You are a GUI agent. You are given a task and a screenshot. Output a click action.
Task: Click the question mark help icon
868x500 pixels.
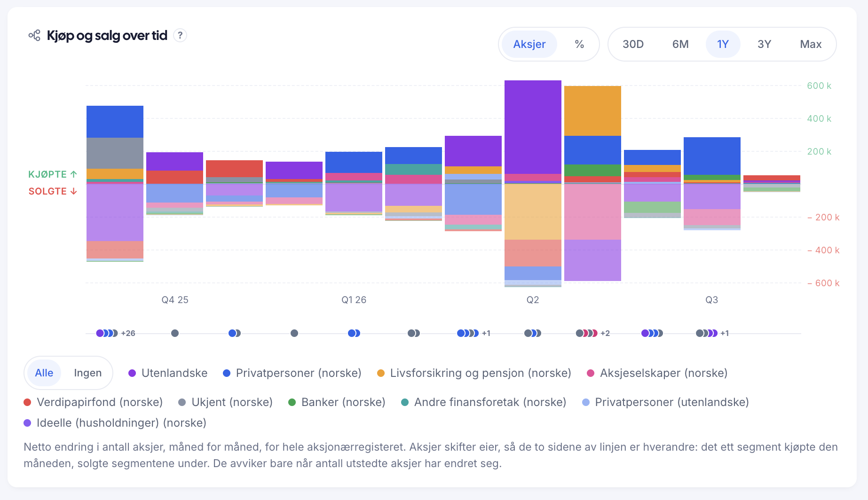click(x=180, y=35)
